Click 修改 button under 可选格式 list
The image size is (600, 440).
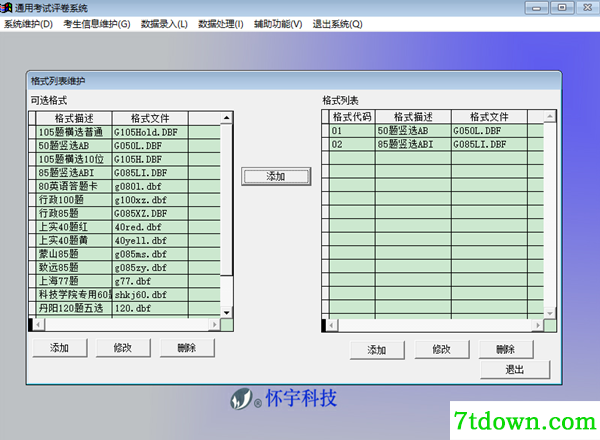coord(123,348)
